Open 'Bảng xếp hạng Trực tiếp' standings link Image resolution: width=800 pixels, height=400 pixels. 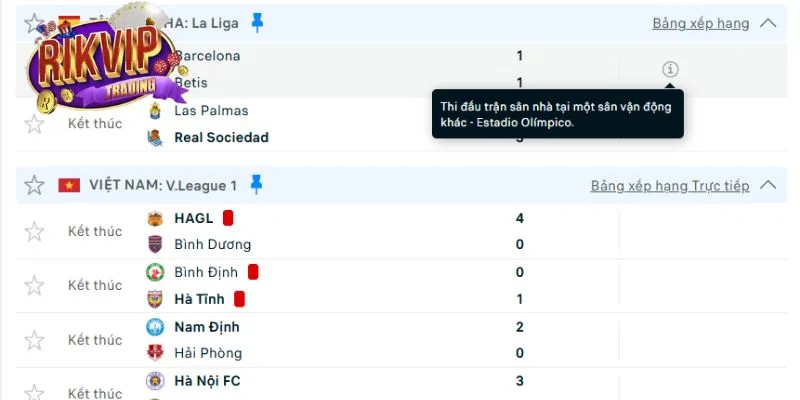click(x=669, y=186)
